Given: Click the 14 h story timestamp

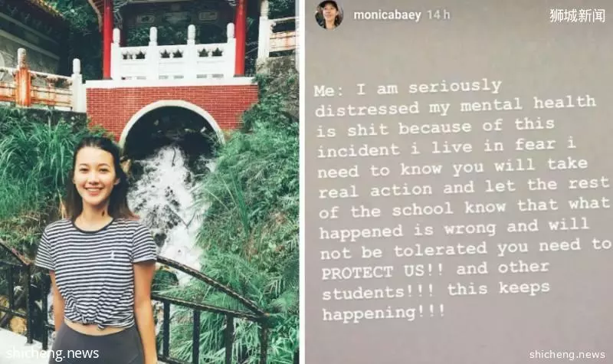Looking at the screenshot, I should tap(438, 15).
